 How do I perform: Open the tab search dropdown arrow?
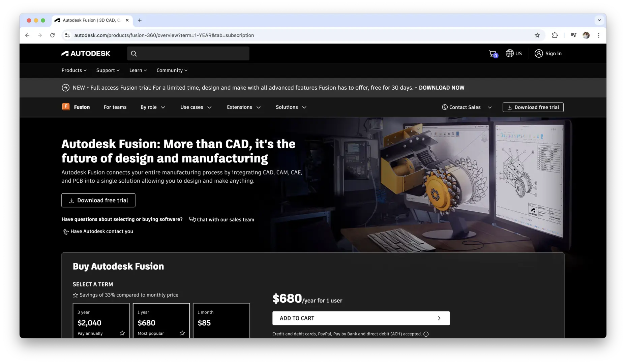[x=599, y=20]
